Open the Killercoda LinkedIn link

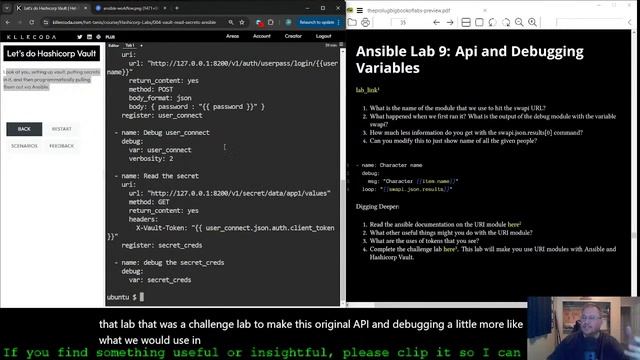click(89, 37)
